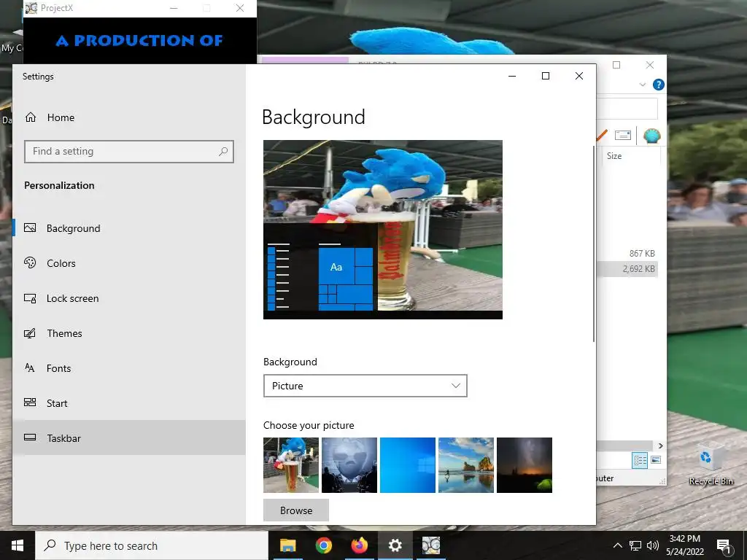Click the seashell icon in File Explorer toolbar

point(651,136)
